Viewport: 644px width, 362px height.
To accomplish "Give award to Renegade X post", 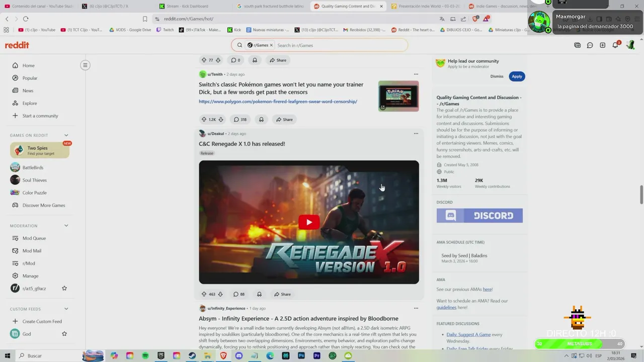I will pyautogui.click(x=259, y=294).
